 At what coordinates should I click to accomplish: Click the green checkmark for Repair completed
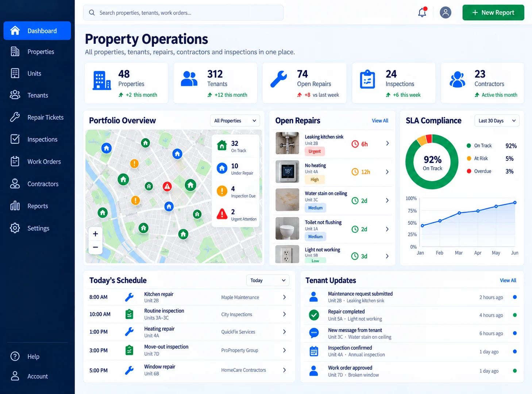[x=314, y=315]
